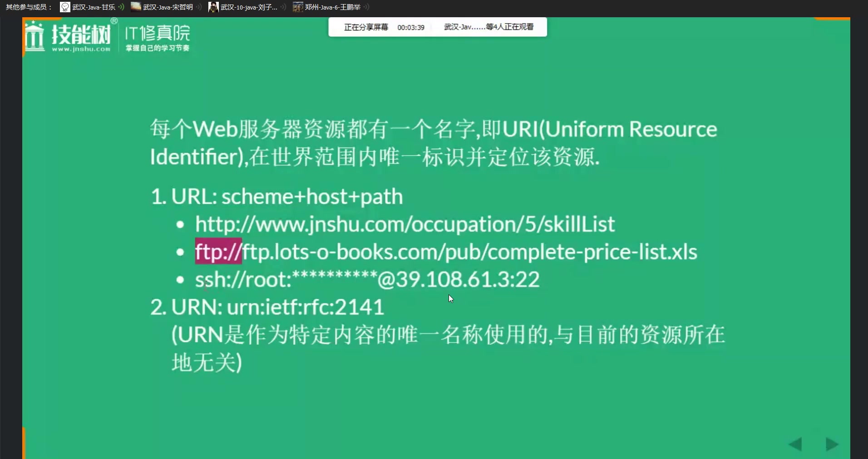The width and height of the screenshot is (868, 459).
Task: Click speaker icon beside 郑州-Java-6-王鹏举
Action: (x=366, y=7)
